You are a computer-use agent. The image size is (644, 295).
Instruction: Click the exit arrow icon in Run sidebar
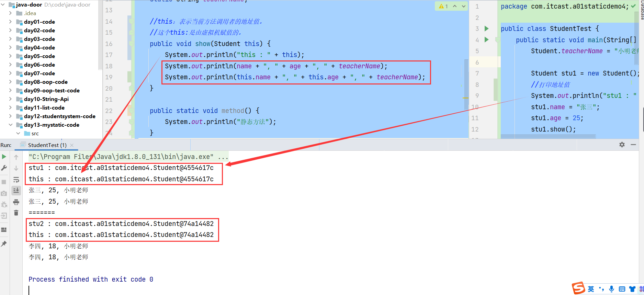pos(4,216)
